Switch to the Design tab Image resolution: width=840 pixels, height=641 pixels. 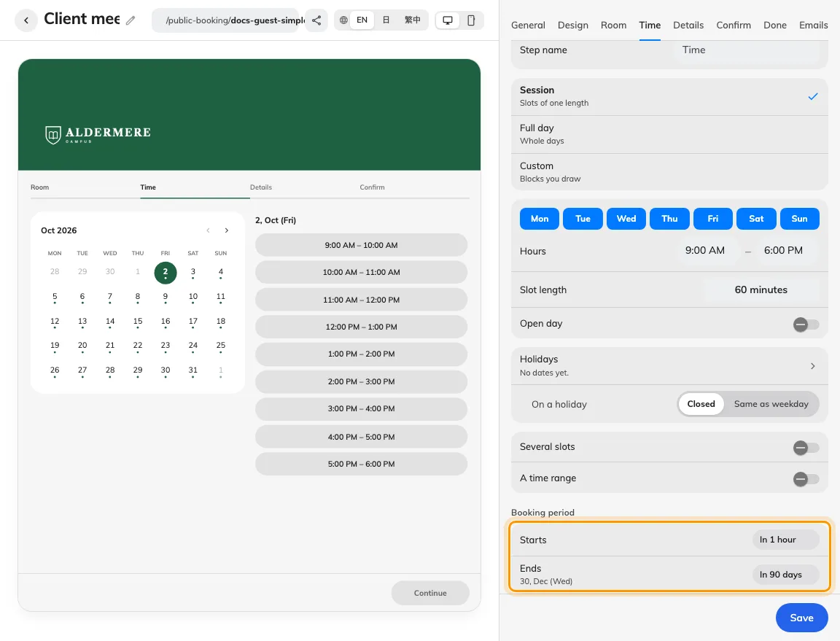[572, 26]
